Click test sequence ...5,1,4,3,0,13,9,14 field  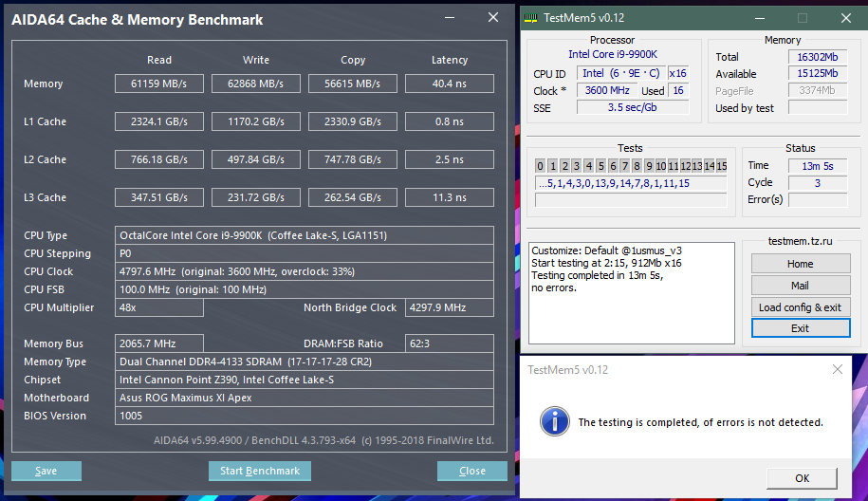(x=631, y=183)
